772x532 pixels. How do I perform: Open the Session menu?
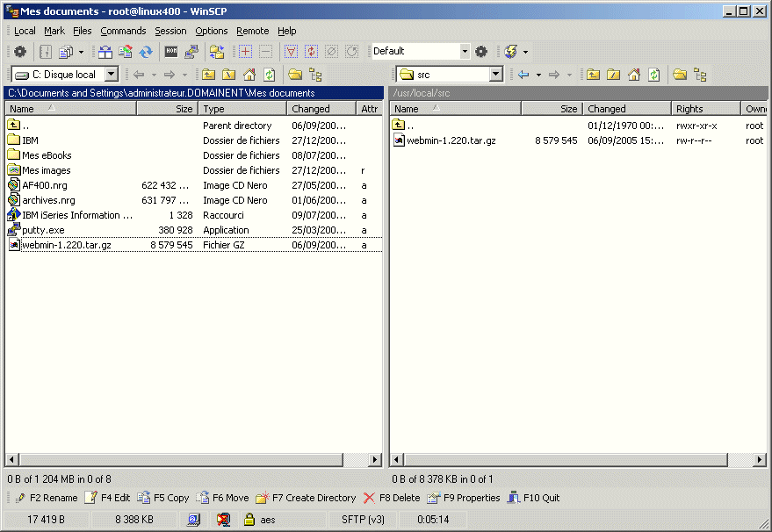[x=170, y=31]
